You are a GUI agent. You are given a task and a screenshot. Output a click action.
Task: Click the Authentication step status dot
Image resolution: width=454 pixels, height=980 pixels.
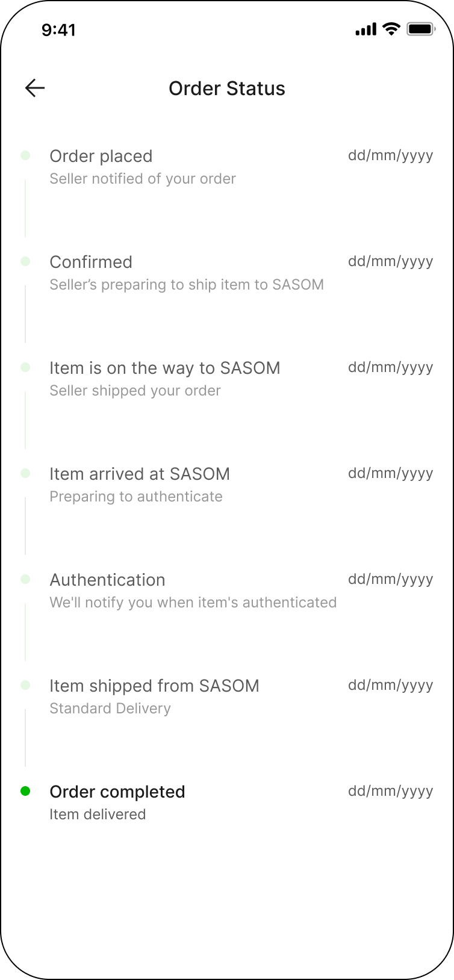[x=25, y=579]
